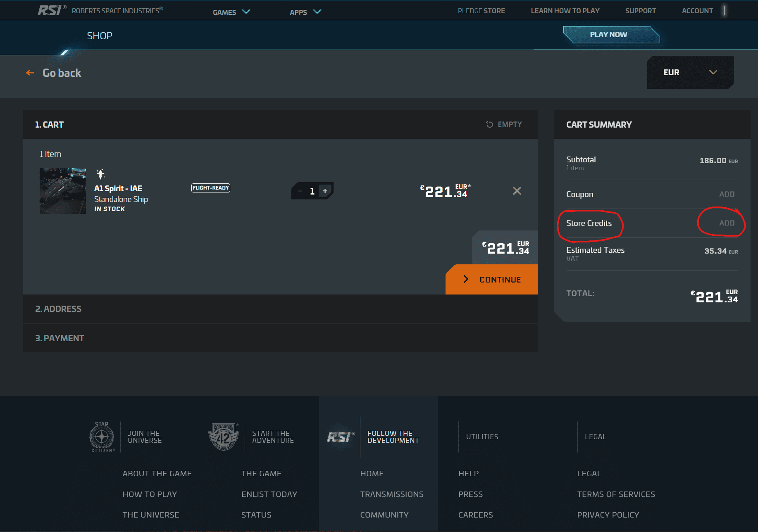This screenshot has width=758, height=532.
Task: Click the ship manufacturer icon above A1 Spirit
Action: click(x=100, y=174)
